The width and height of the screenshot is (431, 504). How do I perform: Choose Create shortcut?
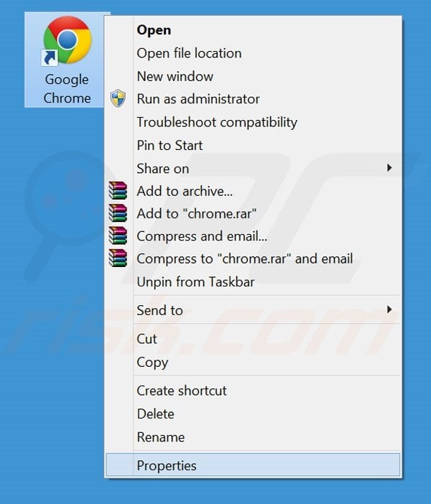(x=181, y=391)
